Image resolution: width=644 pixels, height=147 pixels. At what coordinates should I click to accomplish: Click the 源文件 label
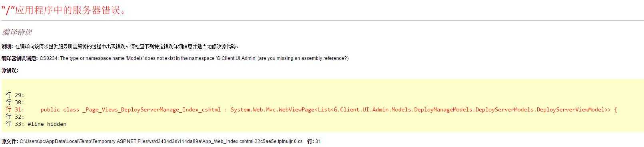[x=10, y=141]
